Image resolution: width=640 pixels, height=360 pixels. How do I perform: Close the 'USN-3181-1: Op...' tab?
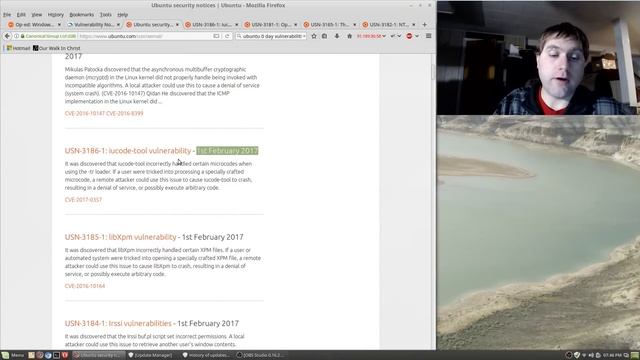pyautogui.click(x=296, y=24)
